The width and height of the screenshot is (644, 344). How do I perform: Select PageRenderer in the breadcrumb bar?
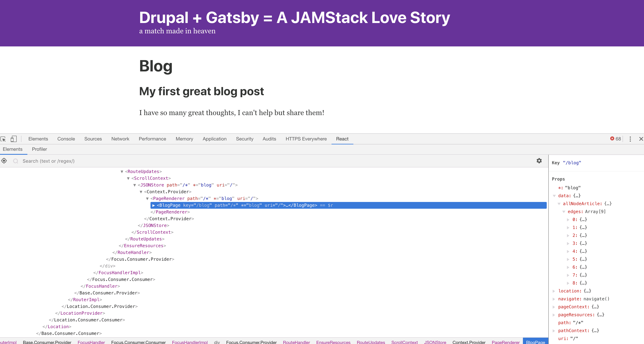[x=506, y=342]
